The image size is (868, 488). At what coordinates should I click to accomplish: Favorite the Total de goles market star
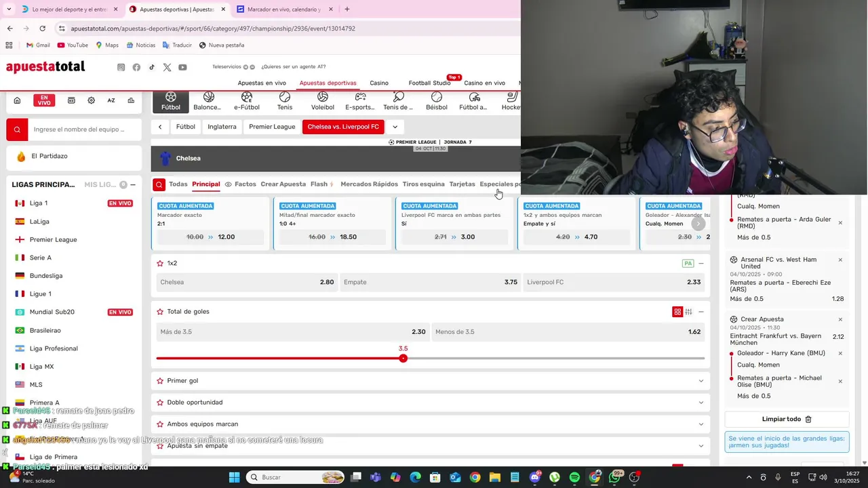[x=160, y=312]
